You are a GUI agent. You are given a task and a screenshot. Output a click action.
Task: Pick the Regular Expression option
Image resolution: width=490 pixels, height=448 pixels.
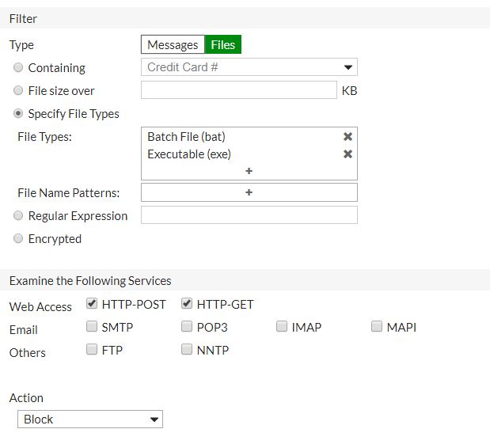click(x=19, y=215)
